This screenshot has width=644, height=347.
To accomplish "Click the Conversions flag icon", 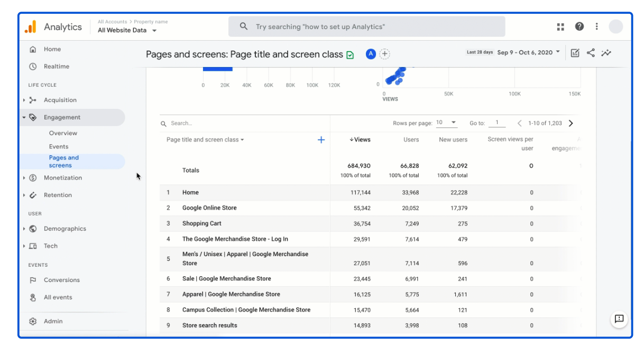I will coord(33,280).
